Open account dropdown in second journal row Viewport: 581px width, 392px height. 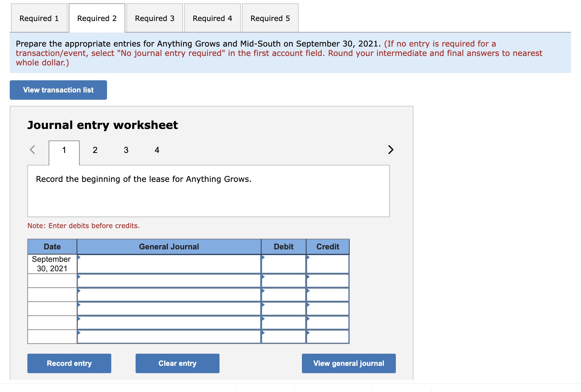169,281
